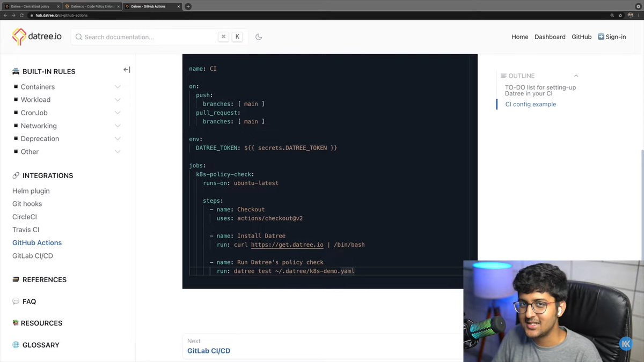Open Other rules category
The image size is (644, 362).
(30, 152)
